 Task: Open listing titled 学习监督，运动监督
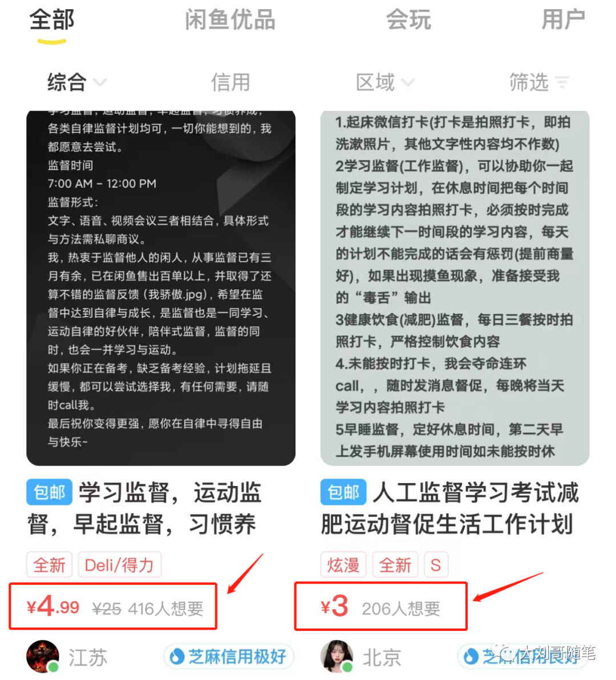(145, 508)
